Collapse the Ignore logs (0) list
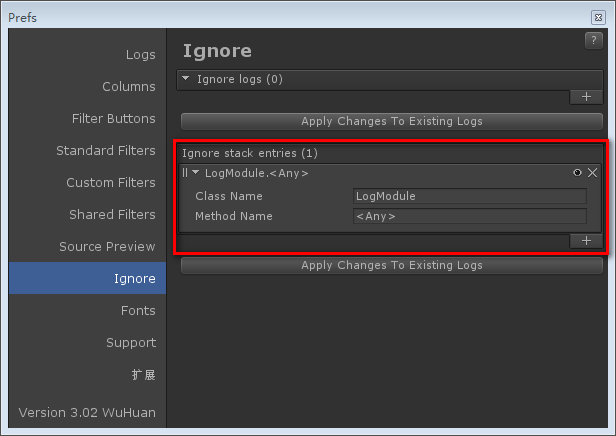616x436 pixels. pyautogui.click(x=186, y=78)
